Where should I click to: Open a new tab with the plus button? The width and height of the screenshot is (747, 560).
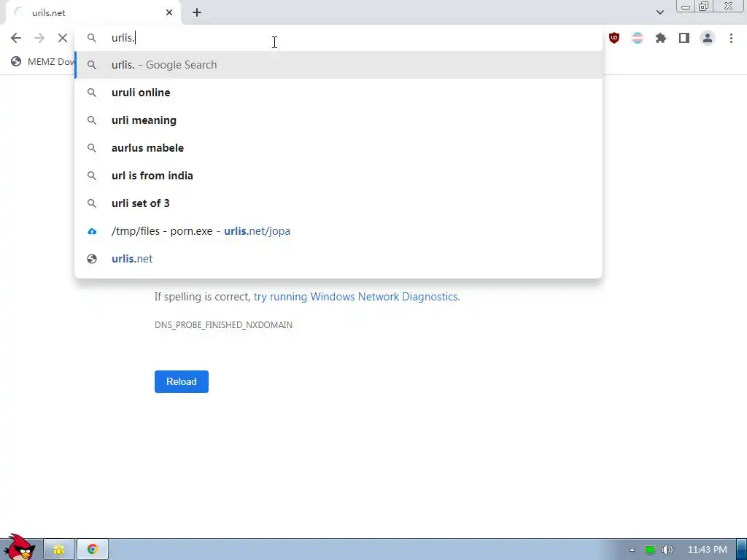click(197, 12)
